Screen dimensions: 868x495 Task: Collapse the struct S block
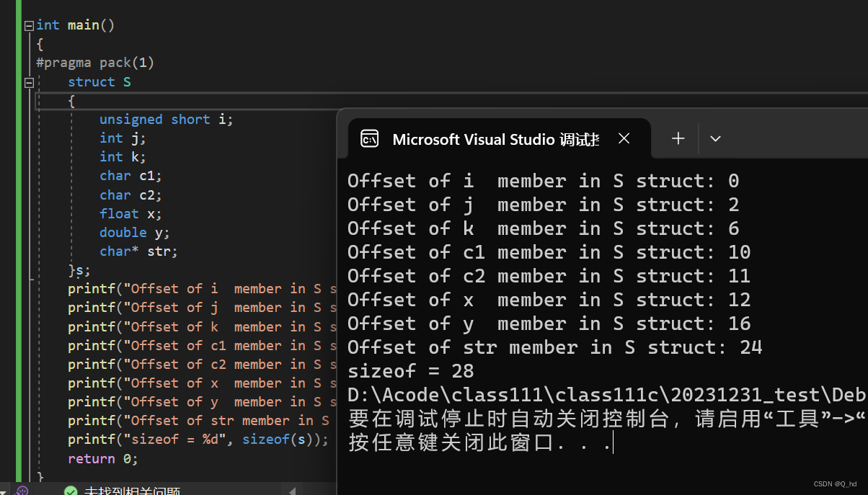pyautogui.click(x=29, y=82)
